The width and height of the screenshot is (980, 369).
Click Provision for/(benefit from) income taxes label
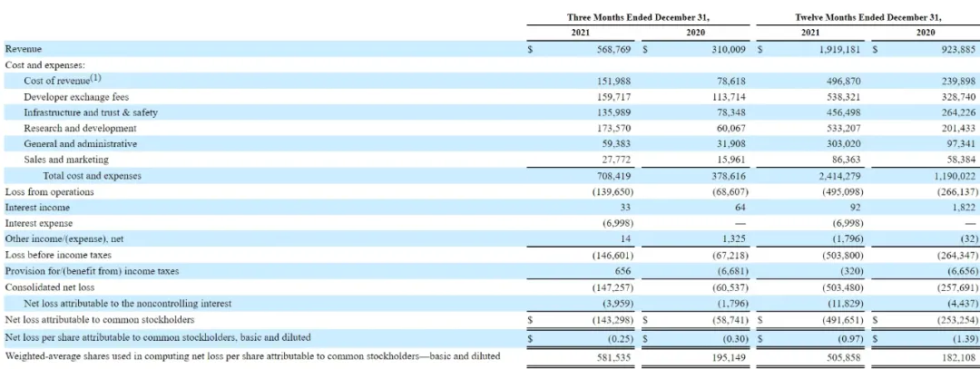point(92,271)
